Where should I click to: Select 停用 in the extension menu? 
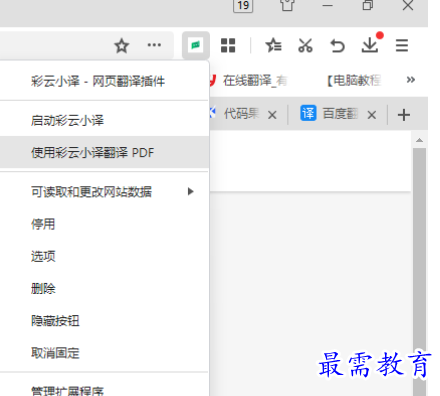point(104,224)
